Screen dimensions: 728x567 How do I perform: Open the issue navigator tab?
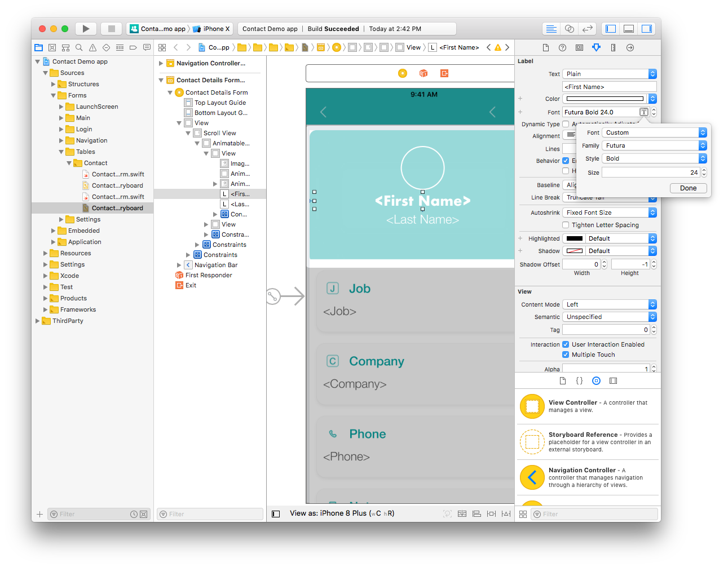coord(92,47)
